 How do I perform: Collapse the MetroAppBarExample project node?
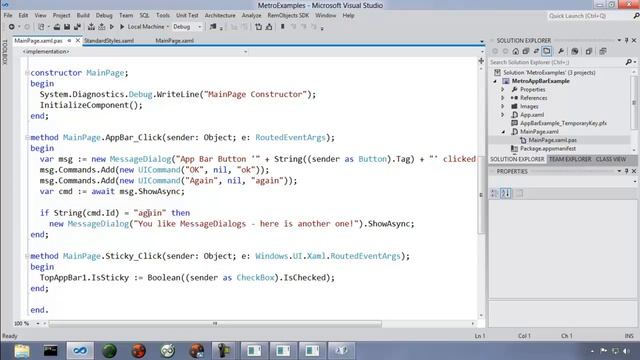point(495,81)
